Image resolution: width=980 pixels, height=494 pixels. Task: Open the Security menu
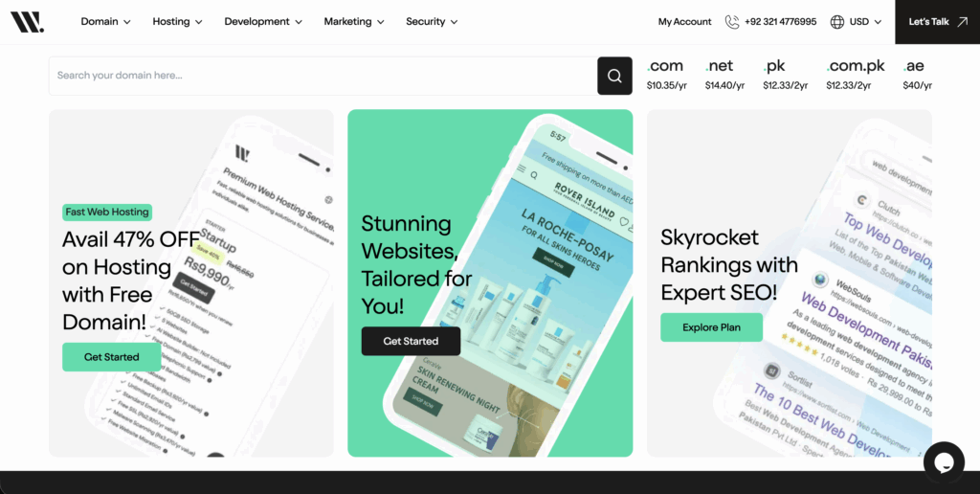click(x=431, y=22)
